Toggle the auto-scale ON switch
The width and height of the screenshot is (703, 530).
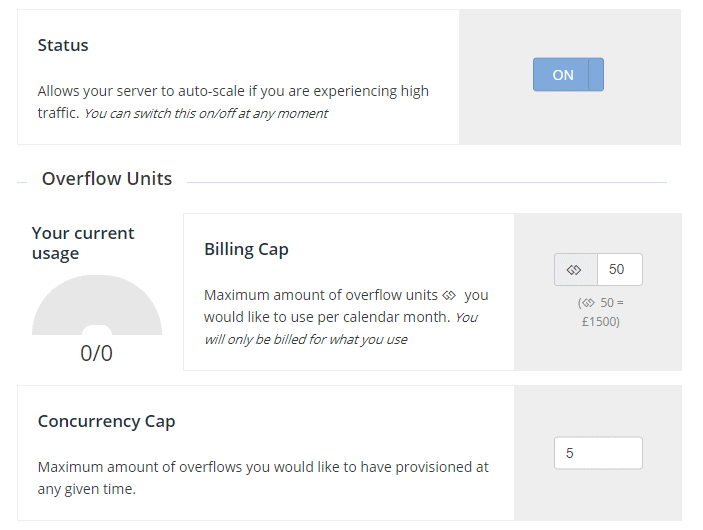click(568, 74)
